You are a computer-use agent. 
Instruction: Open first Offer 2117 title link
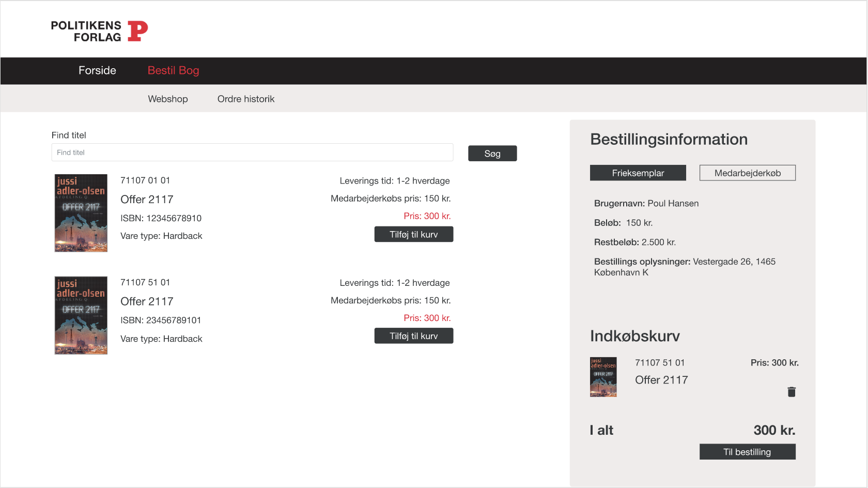(147, 200)
